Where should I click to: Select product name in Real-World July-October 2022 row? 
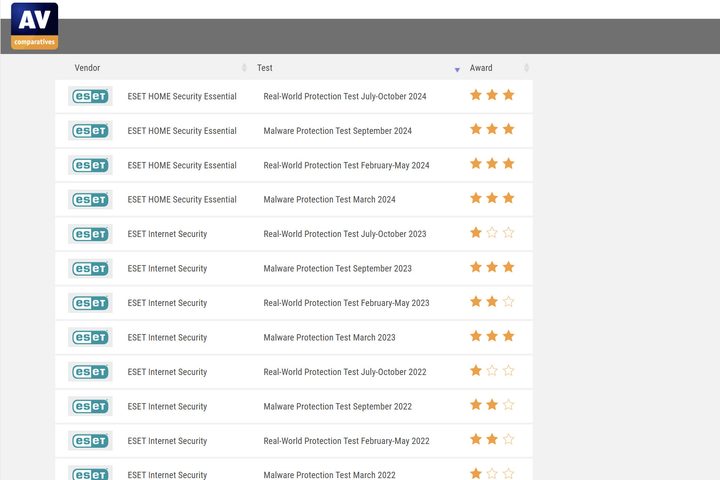[x=167, y=372]
